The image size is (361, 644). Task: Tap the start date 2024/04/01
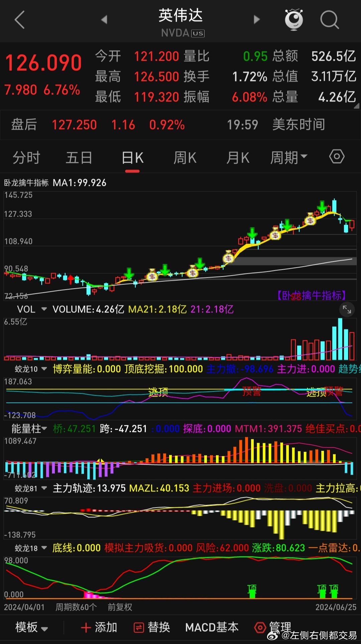(24, 607)
